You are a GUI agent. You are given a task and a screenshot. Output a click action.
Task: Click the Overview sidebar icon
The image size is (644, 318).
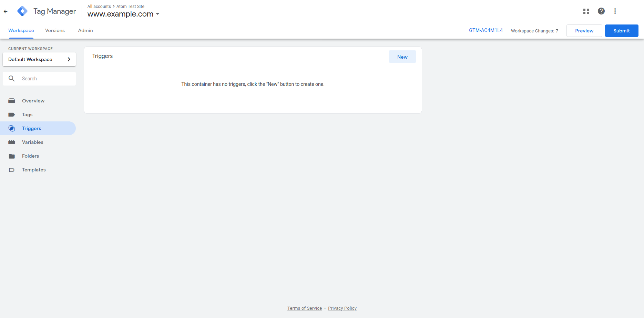(x=12, y=101)
